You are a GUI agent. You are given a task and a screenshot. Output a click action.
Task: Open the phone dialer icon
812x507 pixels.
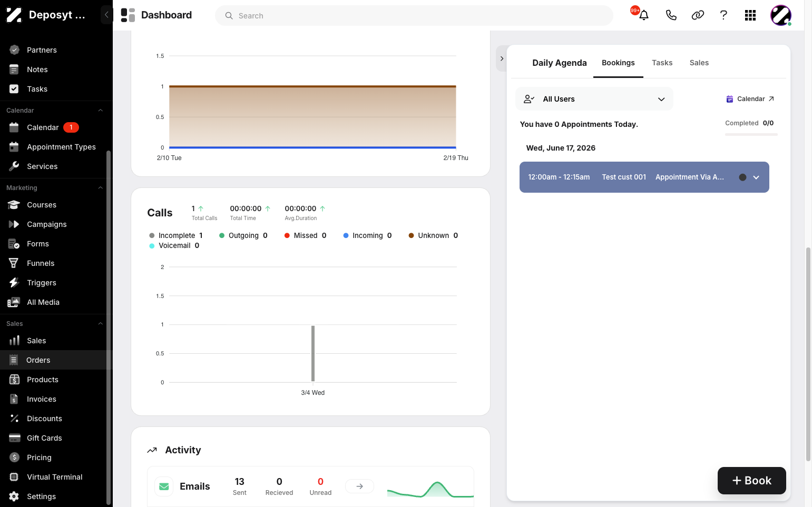[x=671, y=15]
